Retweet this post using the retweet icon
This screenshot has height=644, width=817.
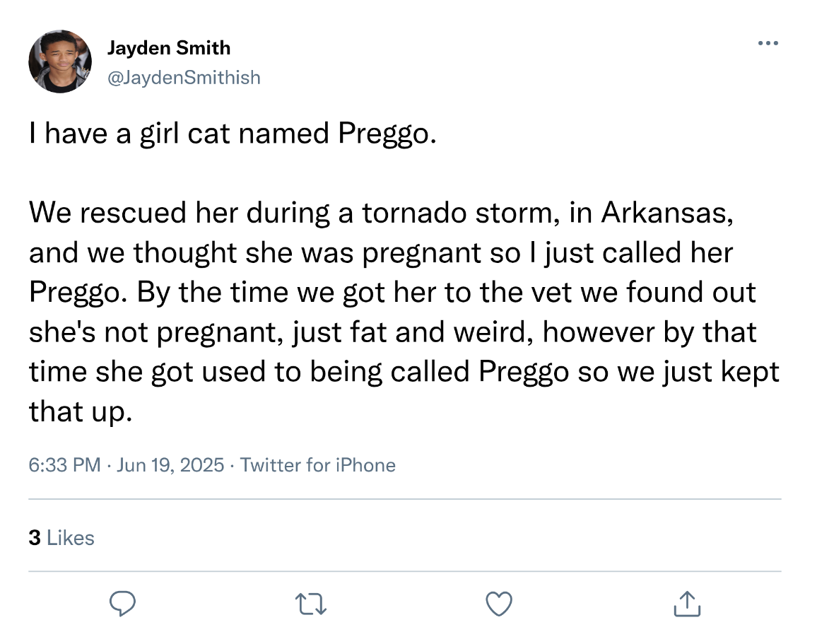click(x=311, y=604)
